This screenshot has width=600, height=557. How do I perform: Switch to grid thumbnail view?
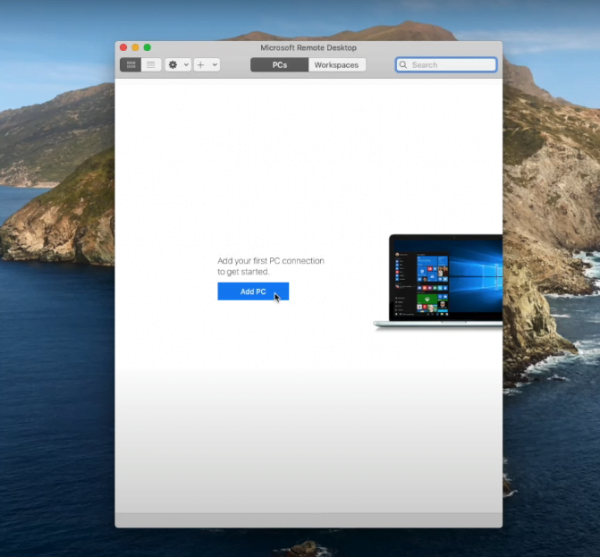(131, 65)
